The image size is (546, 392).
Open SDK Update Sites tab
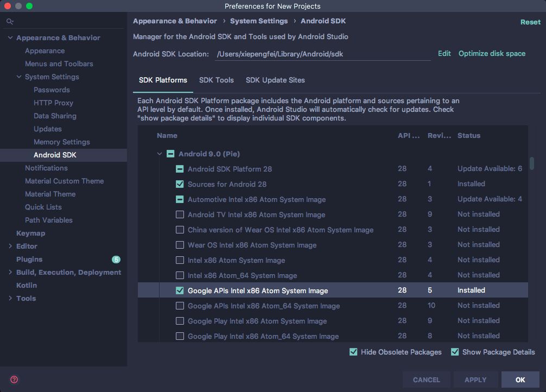click(275, 80)
